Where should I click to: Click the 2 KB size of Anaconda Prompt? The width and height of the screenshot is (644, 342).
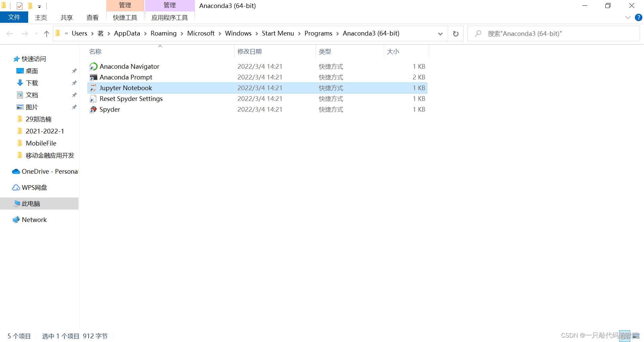coord(419,77)
